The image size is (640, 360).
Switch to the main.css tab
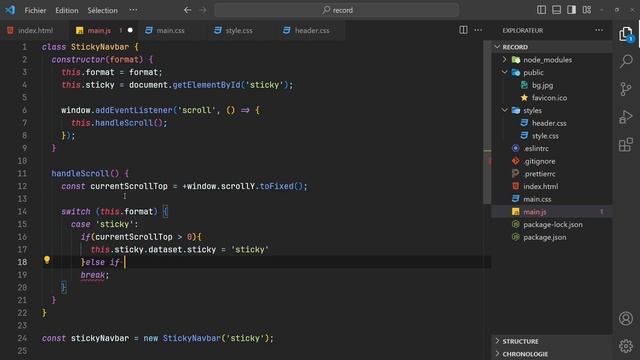(x=170, y=30)
